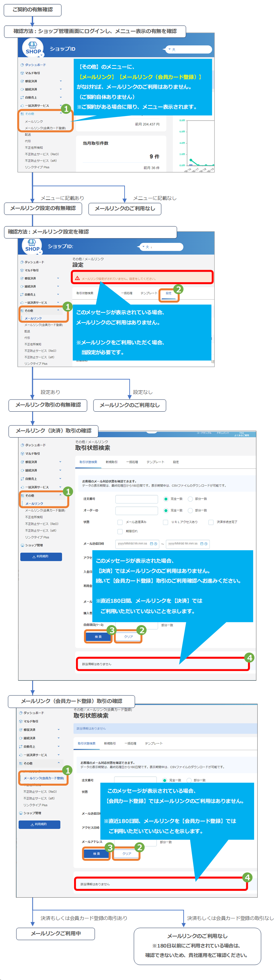Click ダッシュボード icon on 会員カード登録 screen

21,713
